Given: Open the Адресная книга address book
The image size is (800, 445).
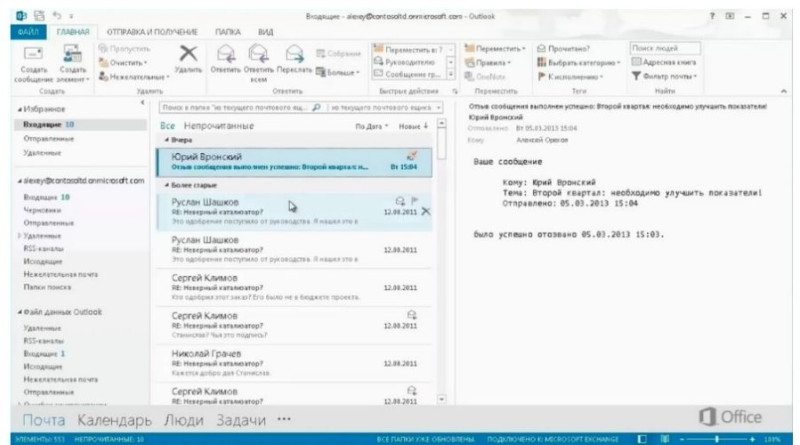Looking at the screenshot, I should [x=663, y=62].
